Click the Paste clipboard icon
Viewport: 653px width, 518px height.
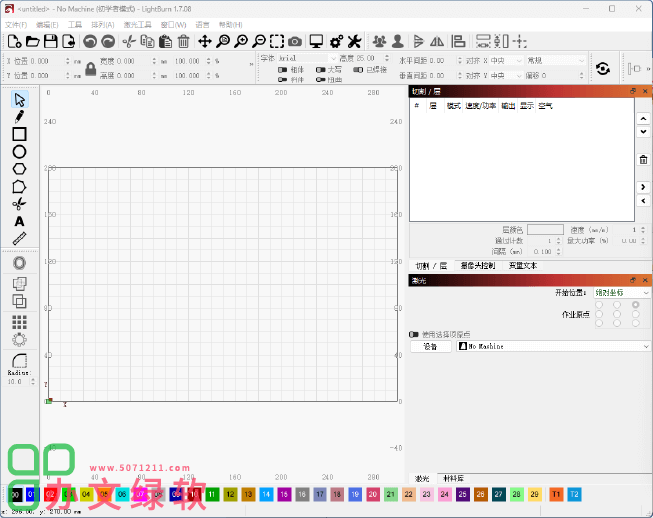165,41
